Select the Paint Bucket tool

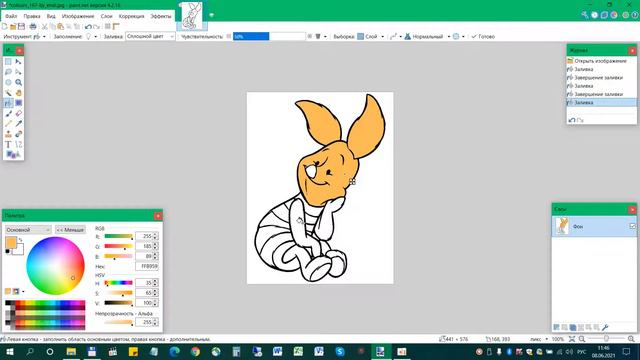click(x=8, y=103)
